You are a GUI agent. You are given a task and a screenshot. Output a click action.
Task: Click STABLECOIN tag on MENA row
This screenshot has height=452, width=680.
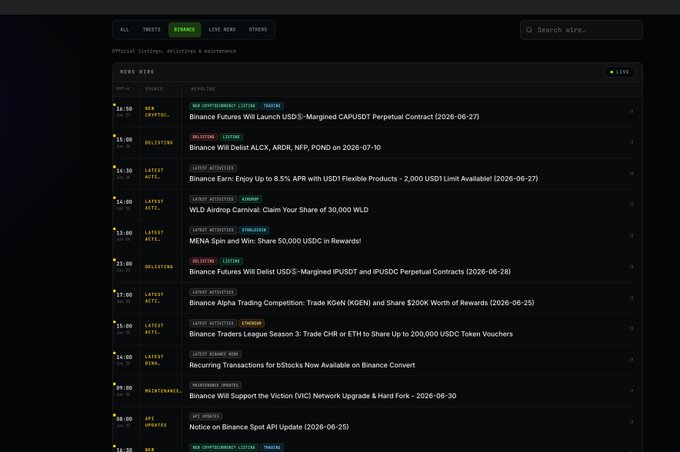tap(254, 230)
